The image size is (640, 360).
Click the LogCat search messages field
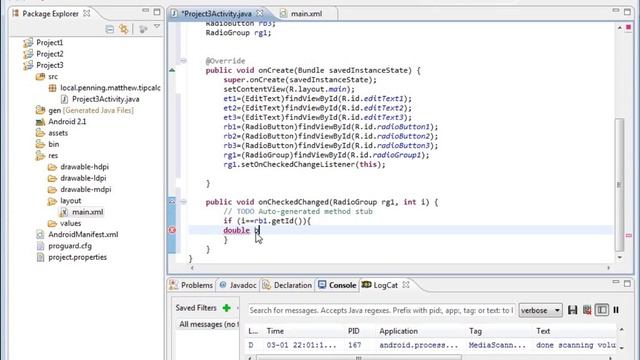382,310
